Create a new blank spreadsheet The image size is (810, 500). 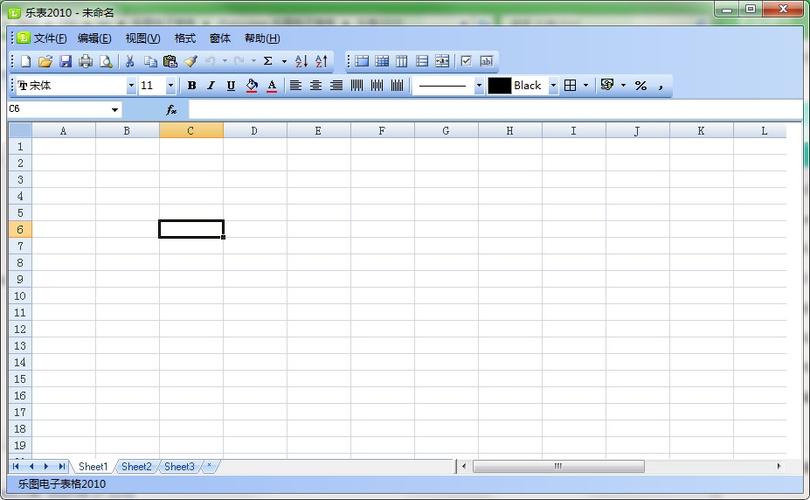pyautogui.click(x=26, y=61)
